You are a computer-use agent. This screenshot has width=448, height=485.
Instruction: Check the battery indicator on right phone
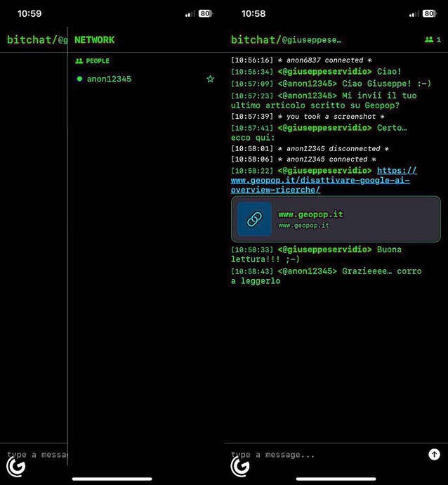430,13
